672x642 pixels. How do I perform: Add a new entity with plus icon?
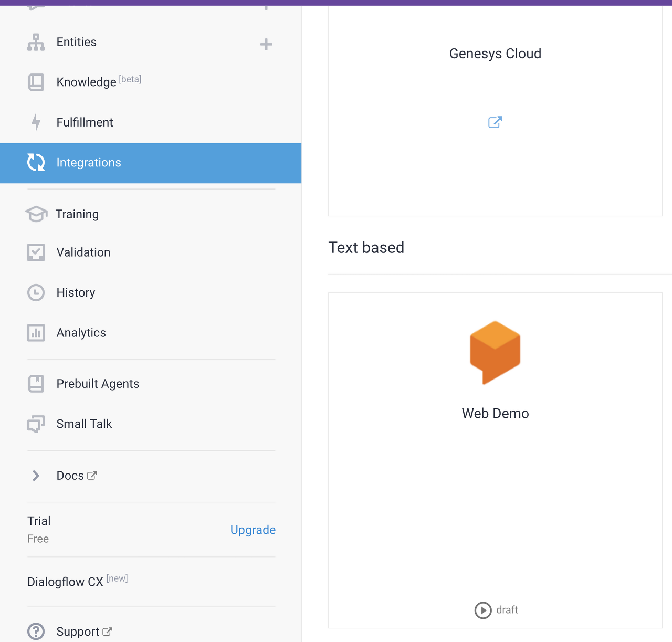266,44
